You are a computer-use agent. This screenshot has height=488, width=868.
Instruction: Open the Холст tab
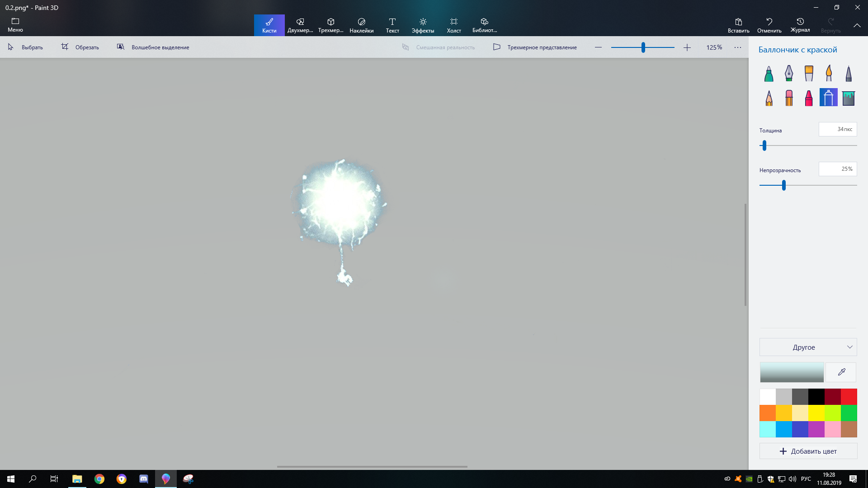point(454,25)
